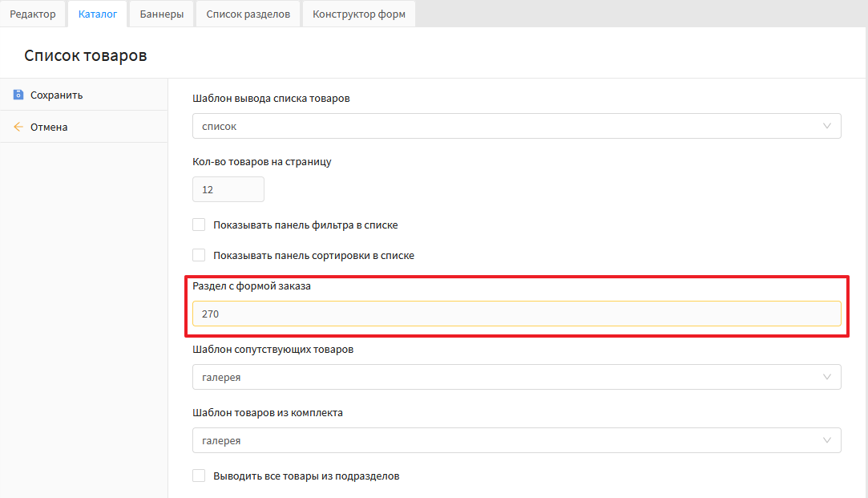Viewport: 868px width, 498px height.
Task: Focus the products per page field
Action: pos(228,189)
